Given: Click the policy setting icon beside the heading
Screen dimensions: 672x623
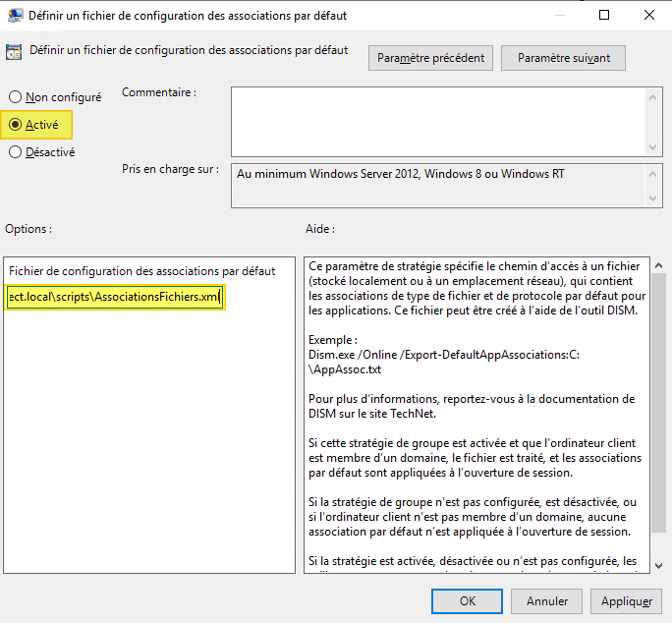Looking at the screenshot, I should pyautogui.click(x=14, y=52).
